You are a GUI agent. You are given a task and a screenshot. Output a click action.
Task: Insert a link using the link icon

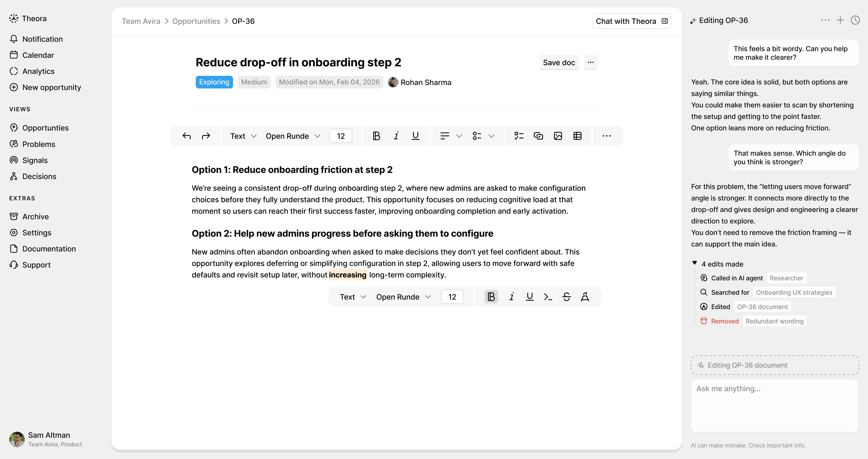coord(538,136)
